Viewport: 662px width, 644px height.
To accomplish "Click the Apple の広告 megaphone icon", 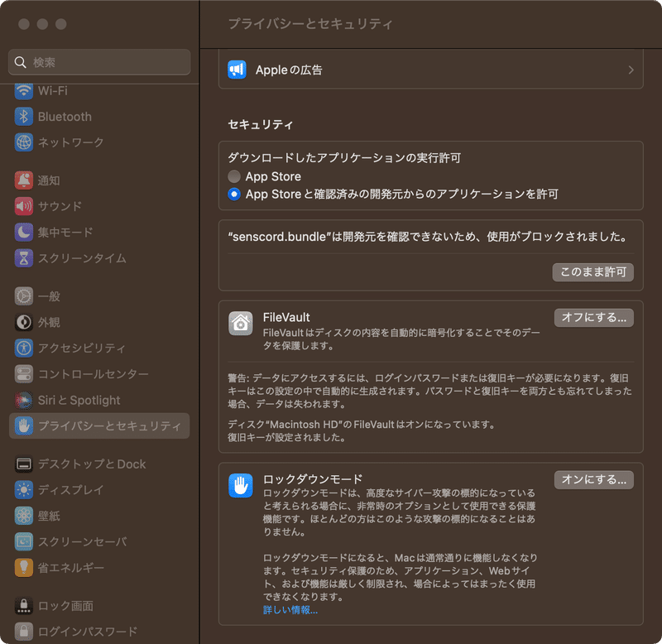I will (x=237, y=70).
